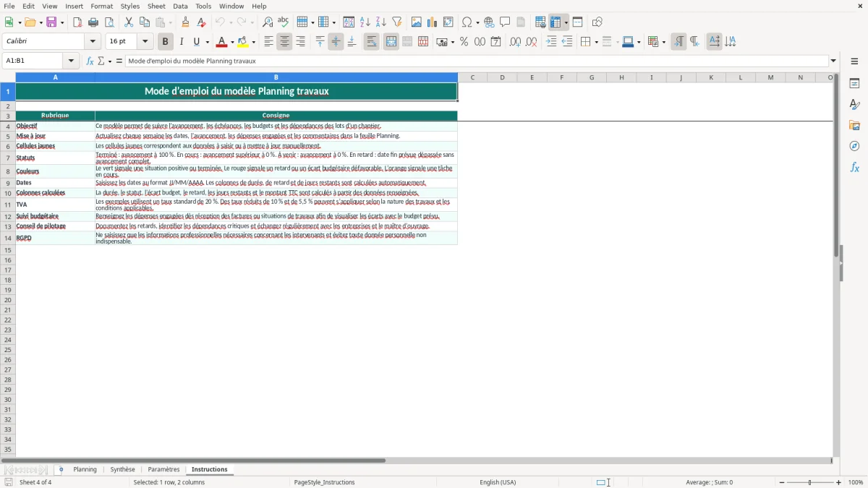Click Clear Direct Formatting icon
Screen dimensions: 868x488
pos(202,22)
